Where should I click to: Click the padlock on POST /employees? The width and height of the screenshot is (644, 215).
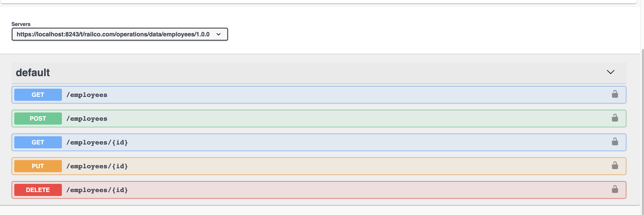click(x=615, y=118)
